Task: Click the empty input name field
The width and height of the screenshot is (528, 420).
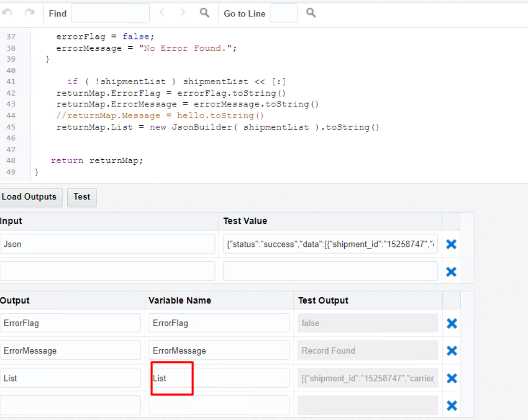Action: [x=107, y=271]
